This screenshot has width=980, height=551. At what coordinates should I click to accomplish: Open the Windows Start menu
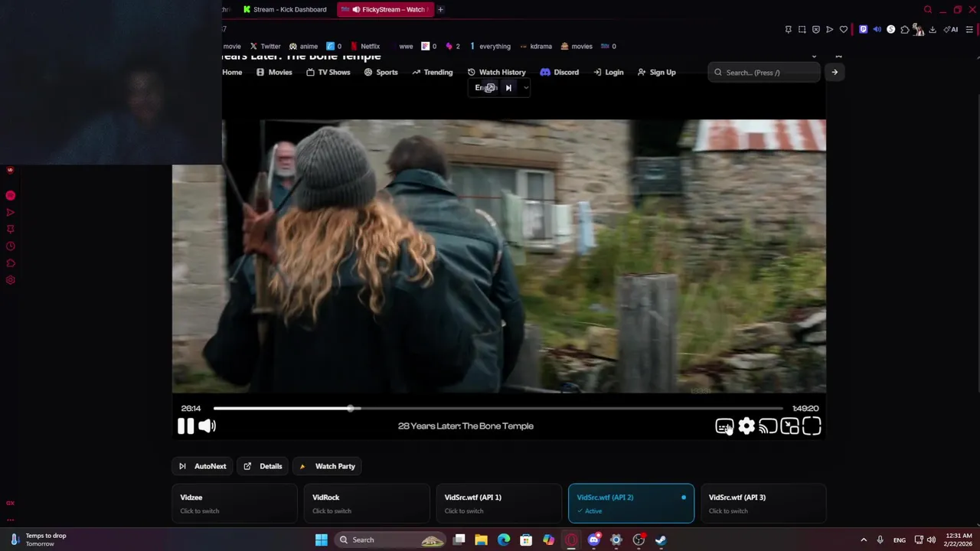pyautogui.click(x=322, y=540)
